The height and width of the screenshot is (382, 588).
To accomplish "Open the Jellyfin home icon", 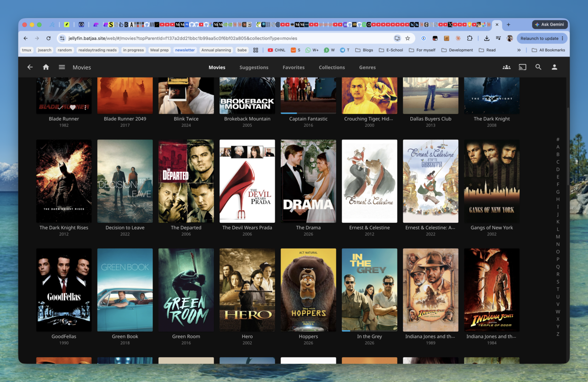I will [46, 67].
